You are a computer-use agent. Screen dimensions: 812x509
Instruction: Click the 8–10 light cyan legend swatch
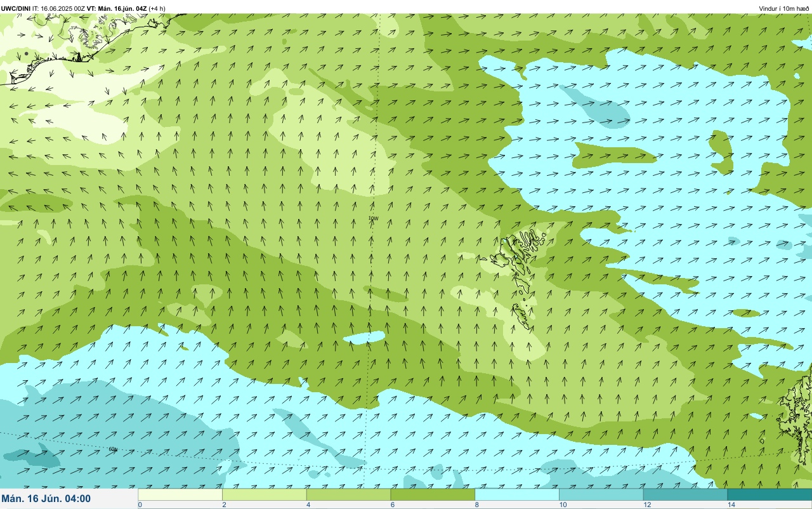(517, 494)
